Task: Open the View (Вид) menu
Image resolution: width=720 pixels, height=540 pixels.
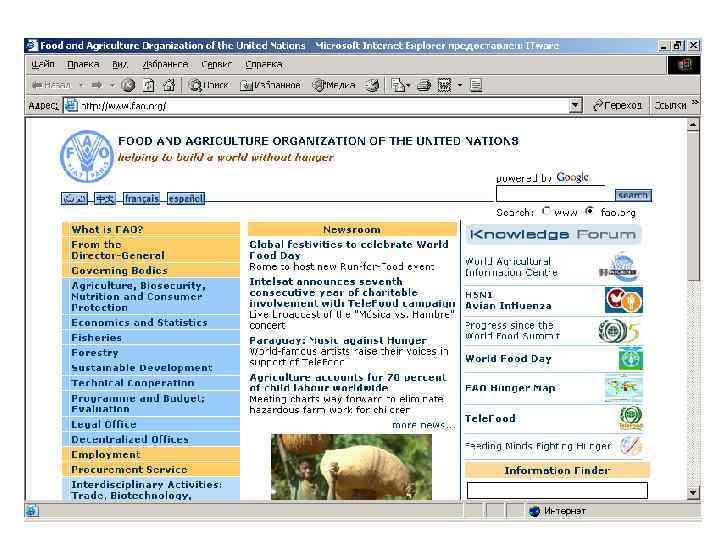Action: [119, 64]
